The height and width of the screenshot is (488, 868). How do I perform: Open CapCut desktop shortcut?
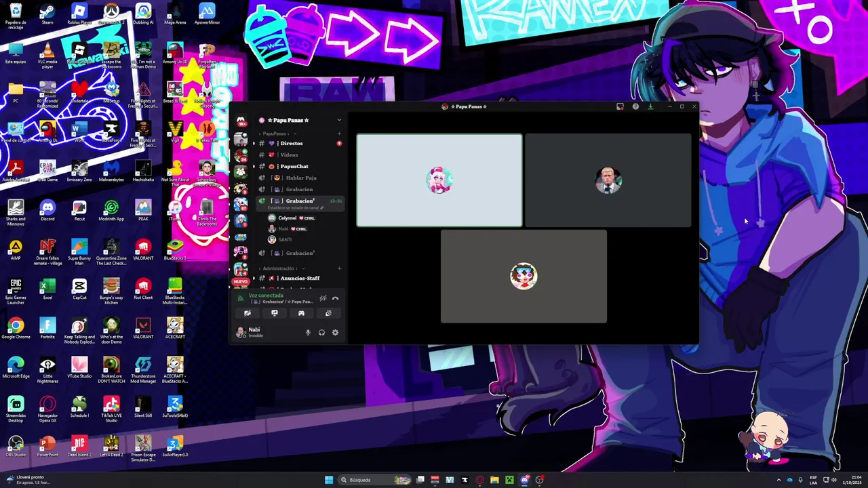click(79, 289)
